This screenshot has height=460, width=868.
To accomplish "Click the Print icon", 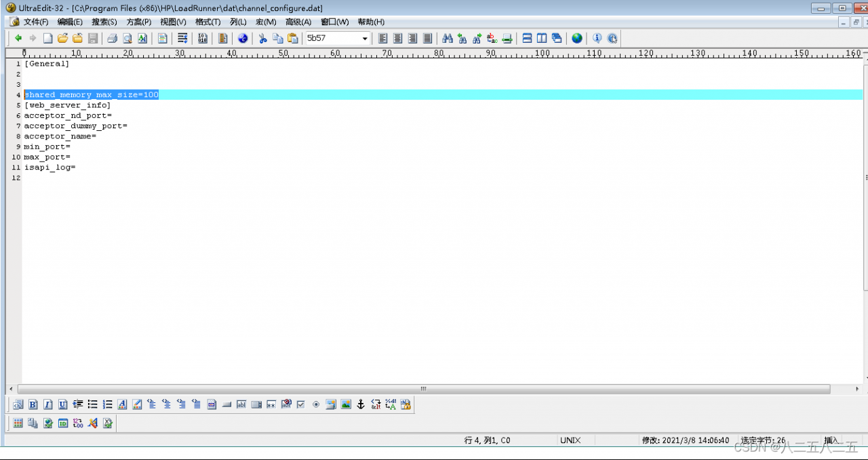I will pos(112,39).
